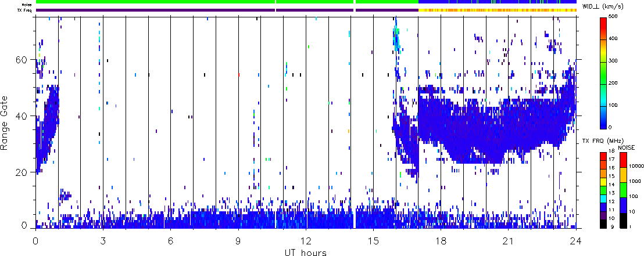This screenshot has width=644, height=256.
Task: Pick the red top segment of the WID color bar
Action: click(x=604, y=28)
